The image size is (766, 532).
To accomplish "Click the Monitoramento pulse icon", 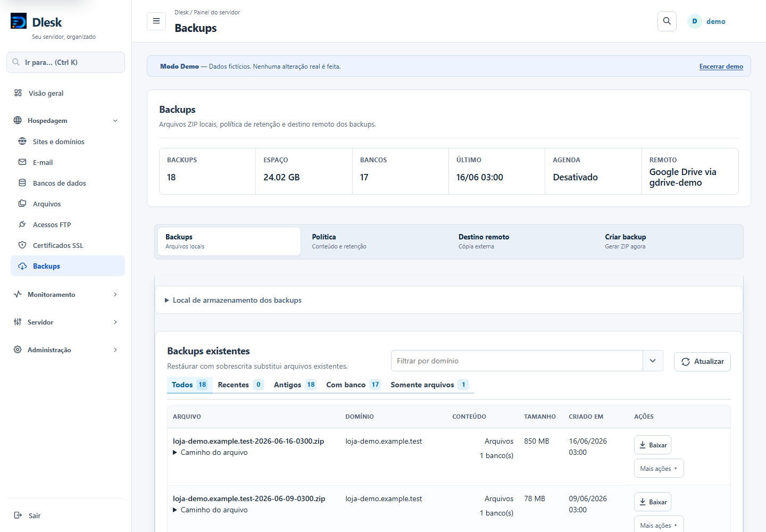I will [x=18, y=294].
